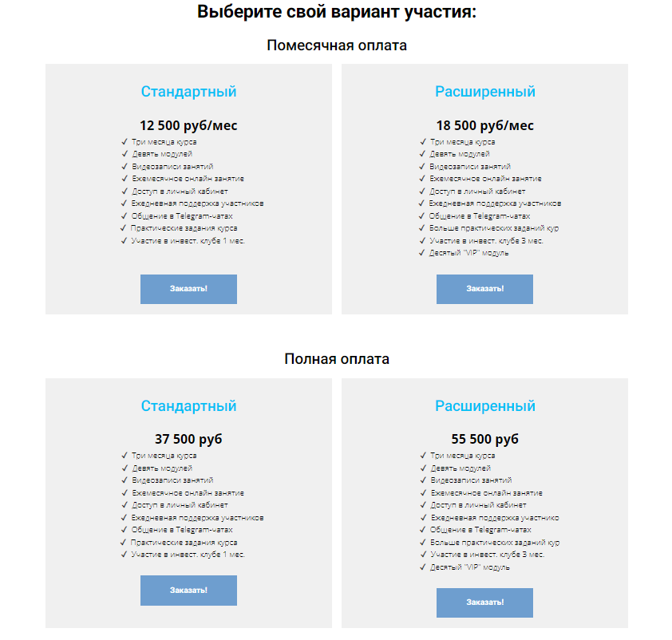Screen dimensions: 672x640
Task: Click checkmark beside "Десятый VIP модуль" in 55 500 plan
Action: click(x=422, y=567)
